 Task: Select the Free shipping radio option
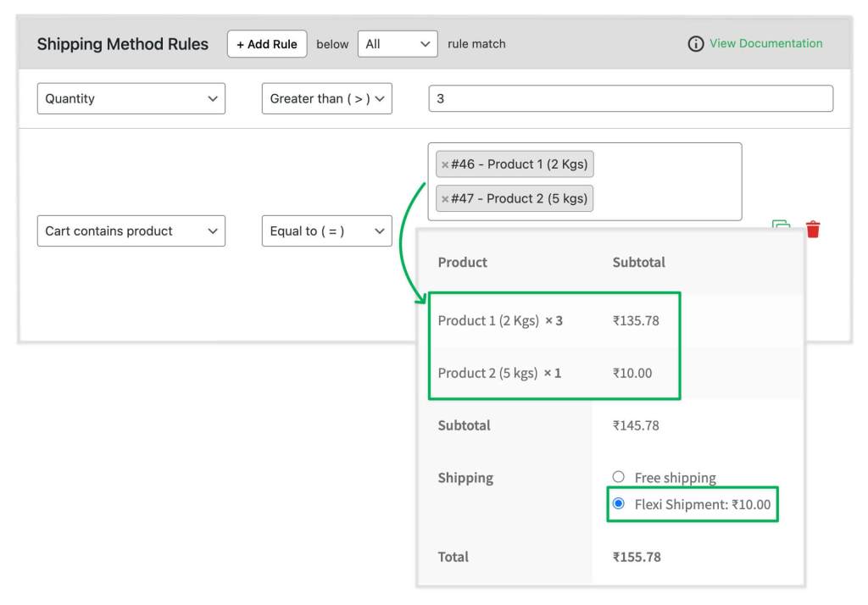618,476
